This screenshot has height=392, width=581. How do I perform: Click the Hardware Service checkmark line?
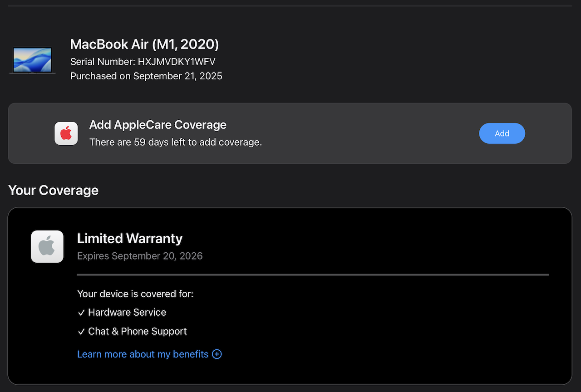point(122,312)
